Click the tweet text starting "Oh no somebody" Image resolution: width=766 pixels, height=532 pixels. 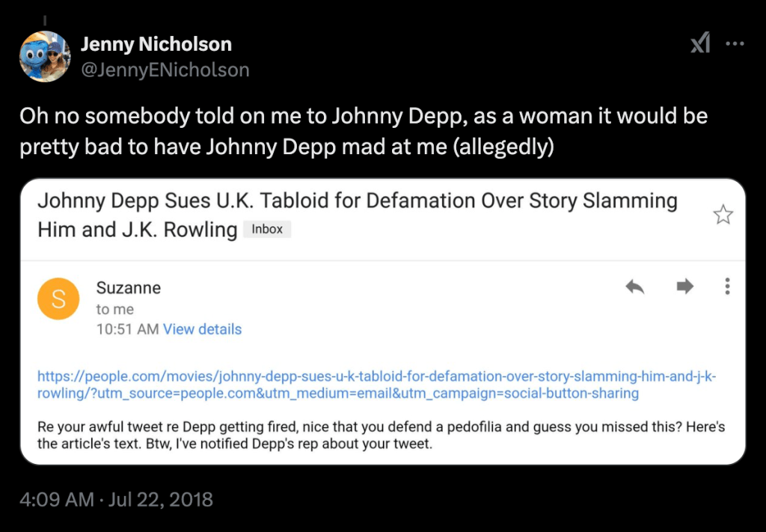tap(363, 131)
